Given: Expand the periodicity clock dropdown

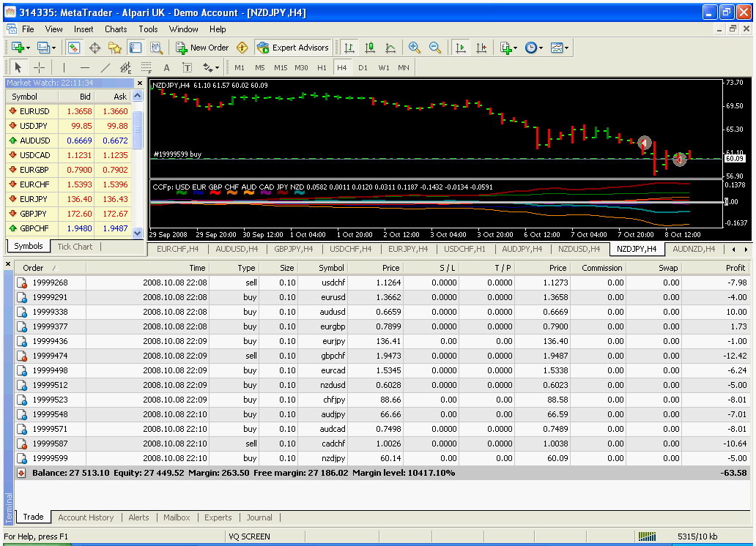Looking at the screenshot, I should tap(541, 48).
